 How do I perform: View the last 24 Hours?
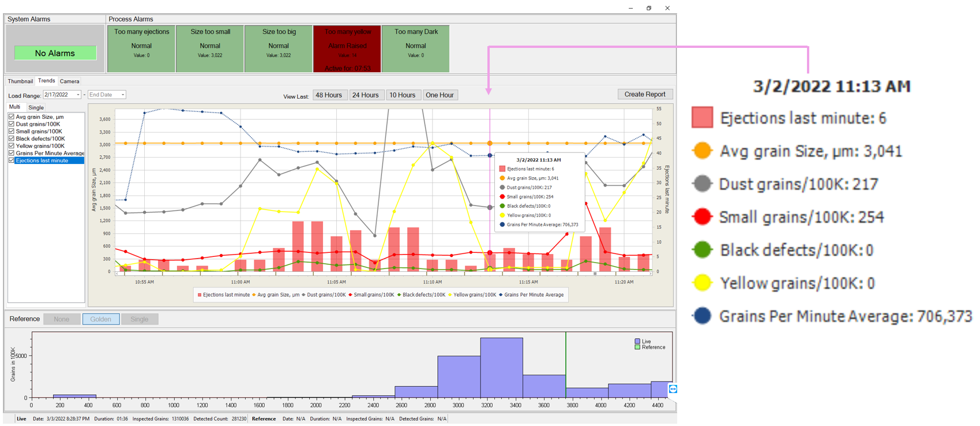pos(365,95)
